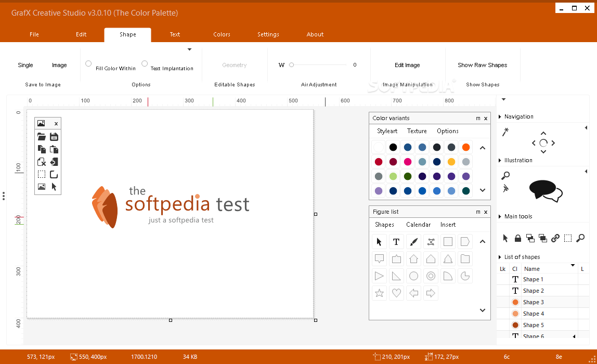597x364 pixels.
Task: Click the magnifier icon in Main tools
Action: pos(581,238)
